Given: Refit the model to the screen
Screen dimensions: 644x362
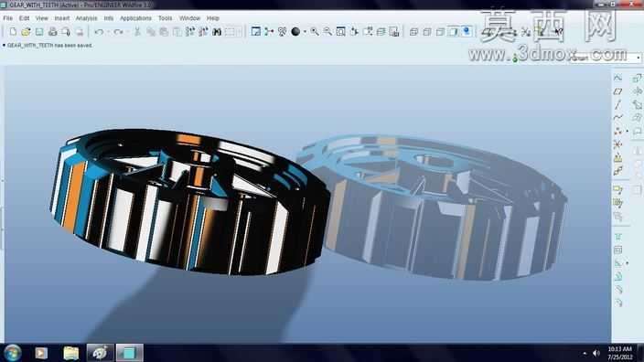Looking at the screenshot, I should click(341, 32).
